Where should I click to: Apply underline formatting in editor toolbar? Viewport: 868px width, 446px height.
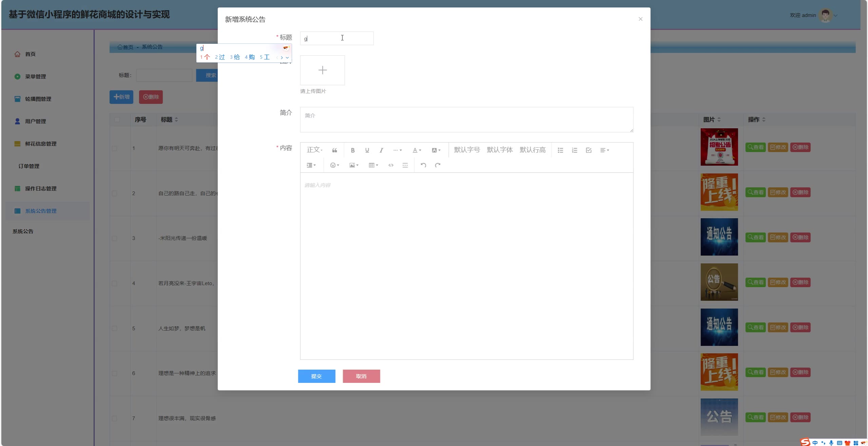367,150
